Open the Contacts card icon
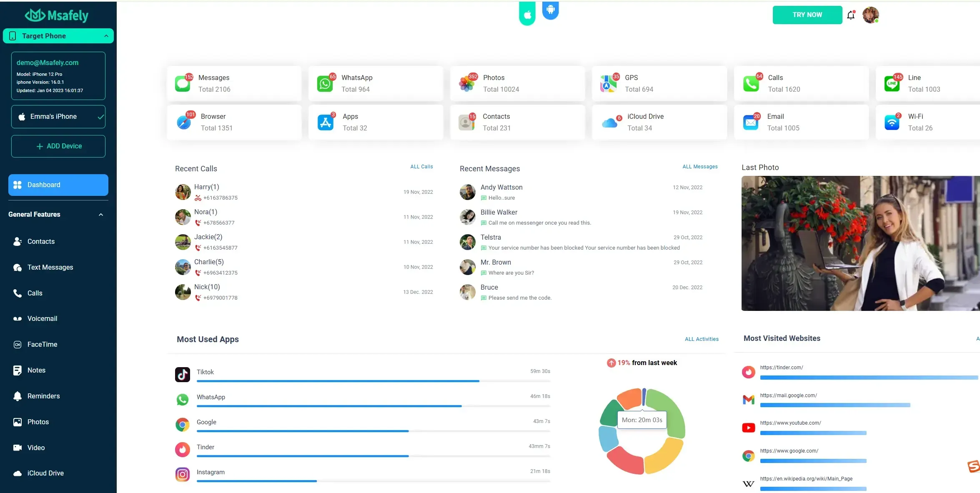 tap(466, 122)
